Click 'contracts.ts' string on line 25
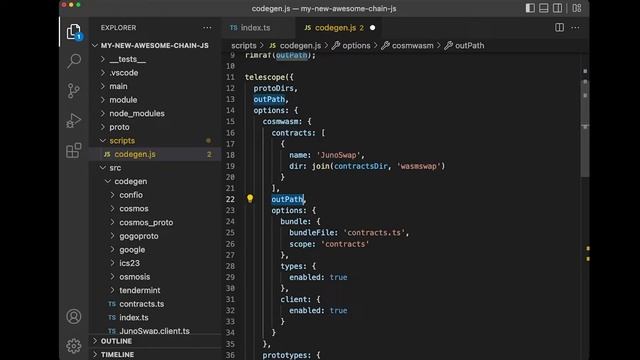The height and width of the screenshot is (360, 640). point(374,233)
